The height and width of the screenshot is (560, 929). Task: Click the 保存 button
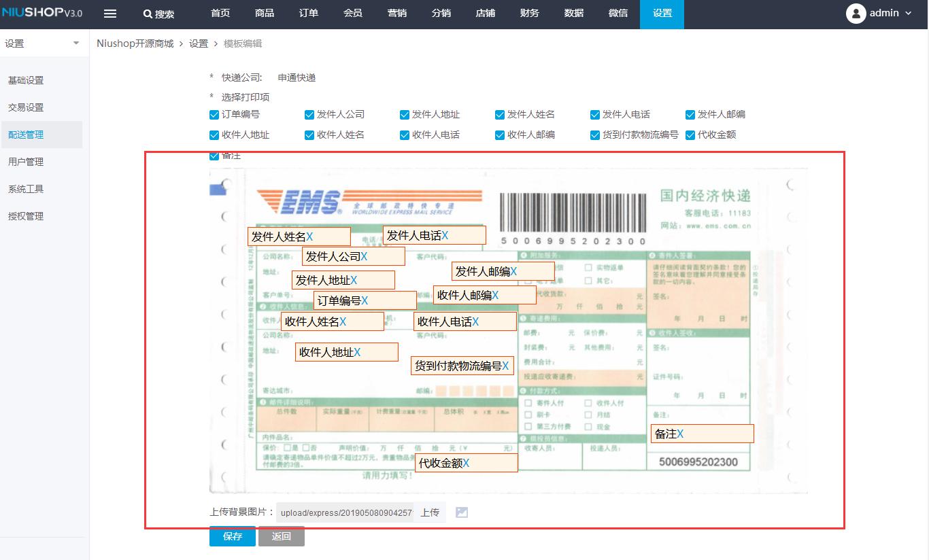point(232,536)
